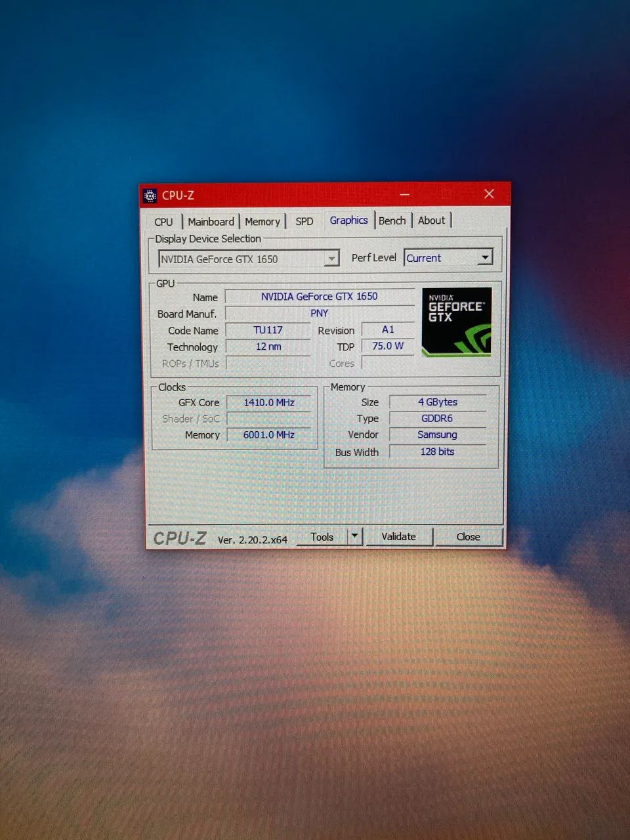
Task: Go to the Bench tab
Action: tap(392, 220)
